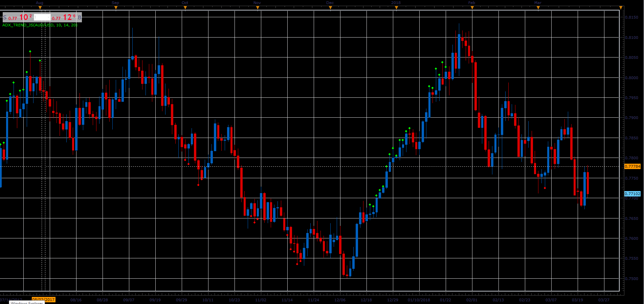Click the 01/22 date on time axis
The width and height of the screenshot is (644, 304).
[x=445, y=300]
